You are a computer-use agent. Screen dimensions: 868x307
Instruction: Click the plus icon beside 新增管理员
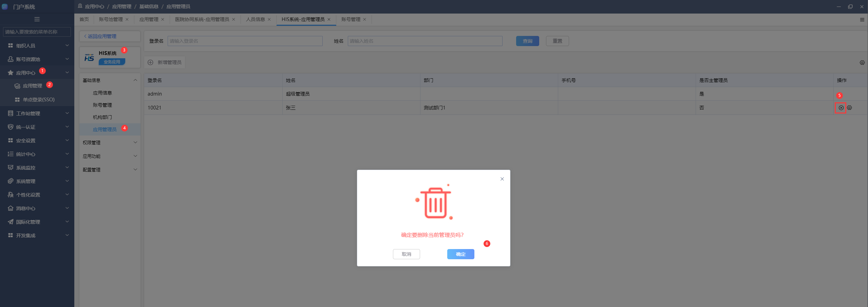[x=150, y=62]
